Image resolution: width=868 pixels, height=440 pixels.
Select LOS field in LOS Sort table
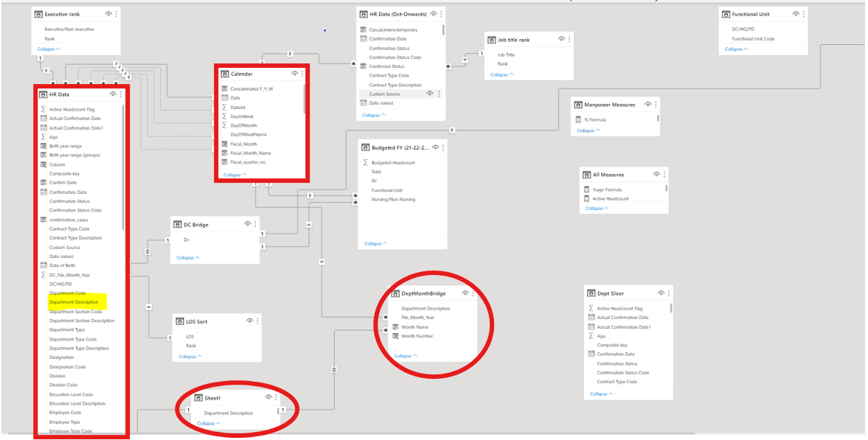coord(190,337)
